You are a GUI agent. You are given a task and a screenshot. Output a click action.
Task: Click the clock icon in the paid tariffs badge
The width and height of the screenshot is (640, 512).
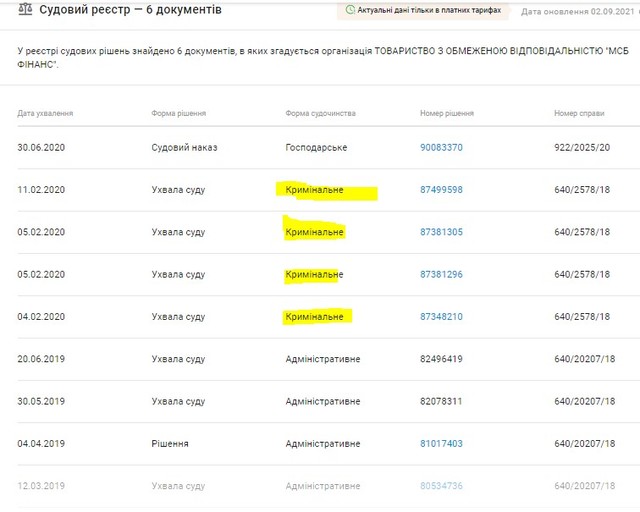(350, 10)
